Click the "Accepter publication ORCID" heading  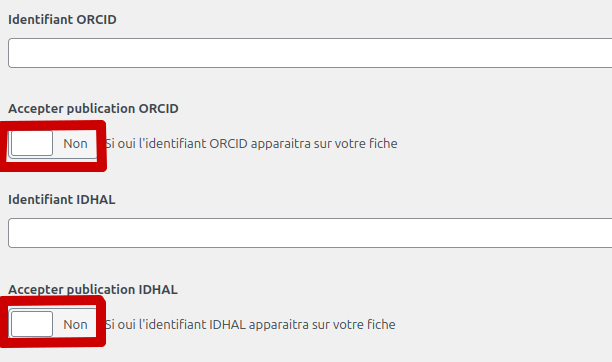[93, 109]
